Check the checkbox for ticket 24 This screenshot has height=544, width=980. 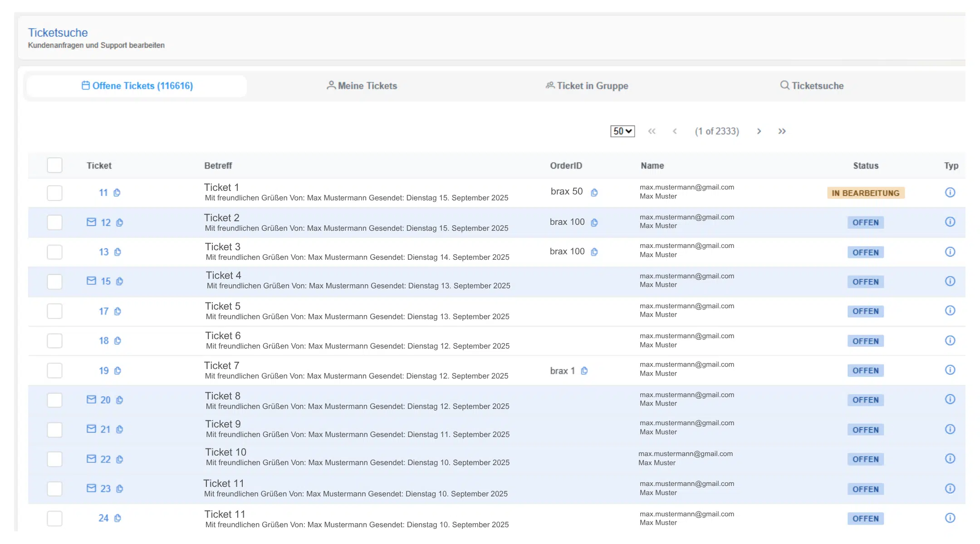tap(54, 519)
